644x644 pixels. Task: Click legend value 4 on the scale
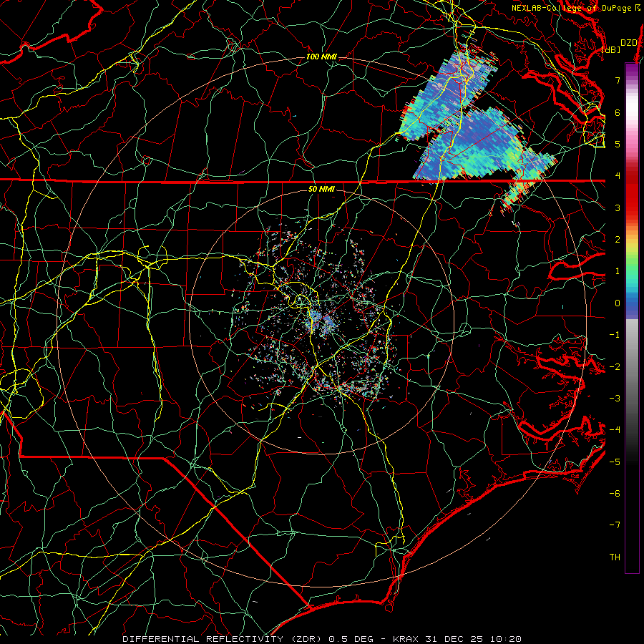point(618,176)
